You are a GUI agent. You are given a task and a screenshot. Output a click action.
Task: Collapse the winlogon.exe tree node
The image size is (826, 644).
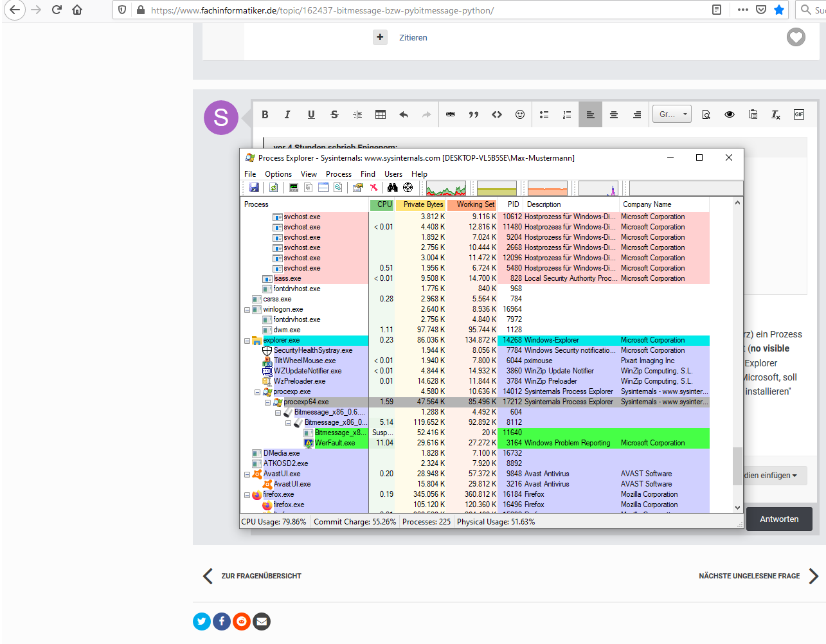247,310
